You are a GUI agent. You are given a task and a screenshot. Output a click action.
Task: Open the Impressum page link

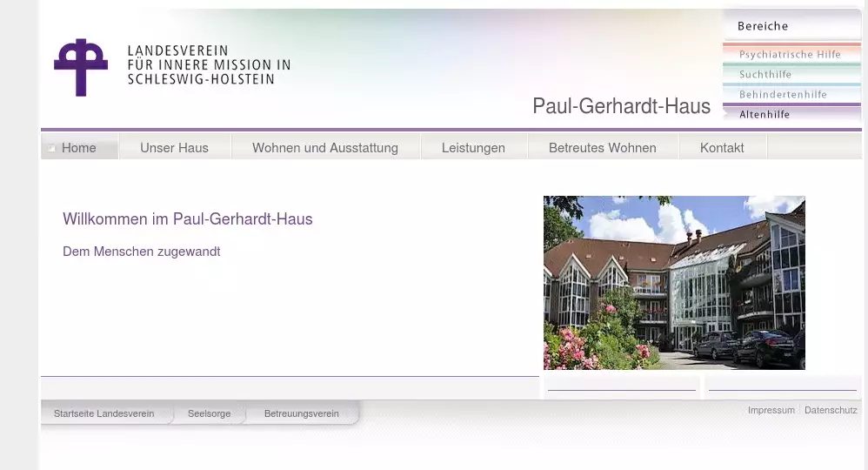[x=771, y=410]
